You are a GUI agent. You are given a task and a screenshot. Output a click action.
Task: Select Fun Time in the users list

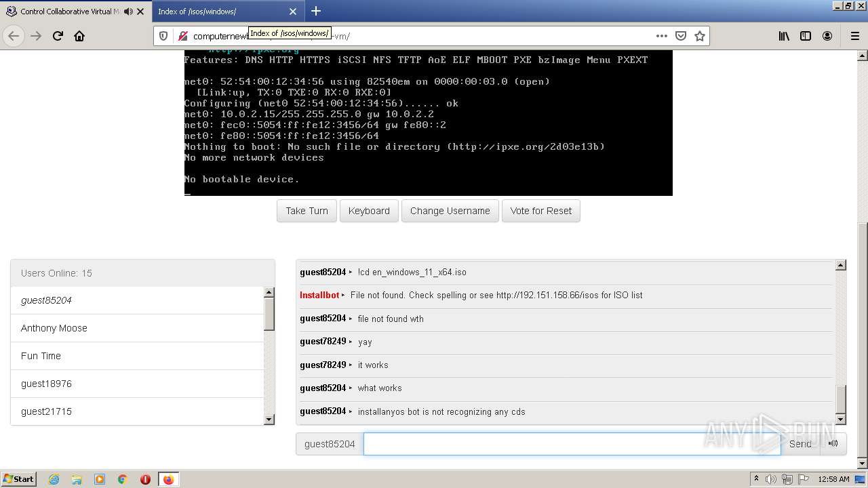coord(137,356)
